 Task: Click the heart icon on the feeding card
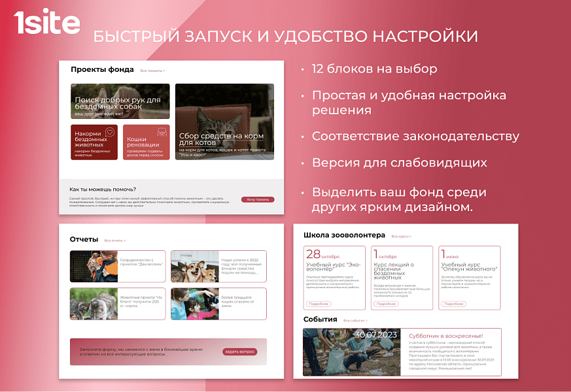click(x=109, y=131)
